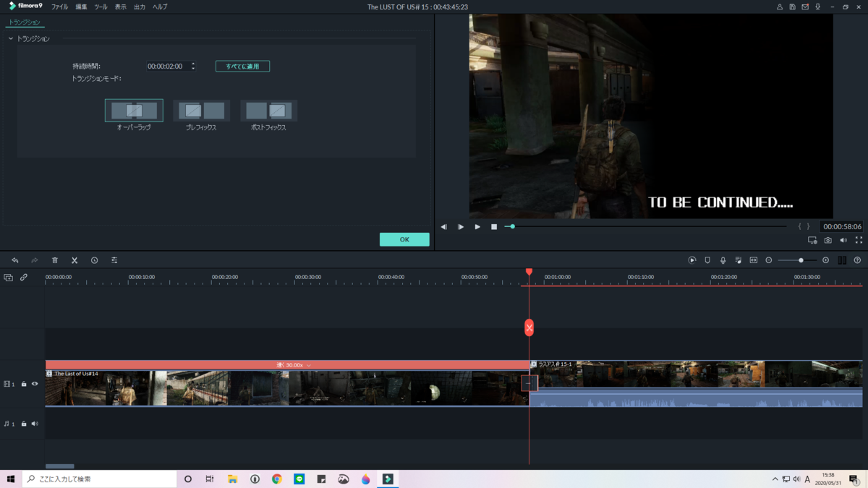Click the Windows Start button
Screen dimensions: 868x488
coord(11,479)
